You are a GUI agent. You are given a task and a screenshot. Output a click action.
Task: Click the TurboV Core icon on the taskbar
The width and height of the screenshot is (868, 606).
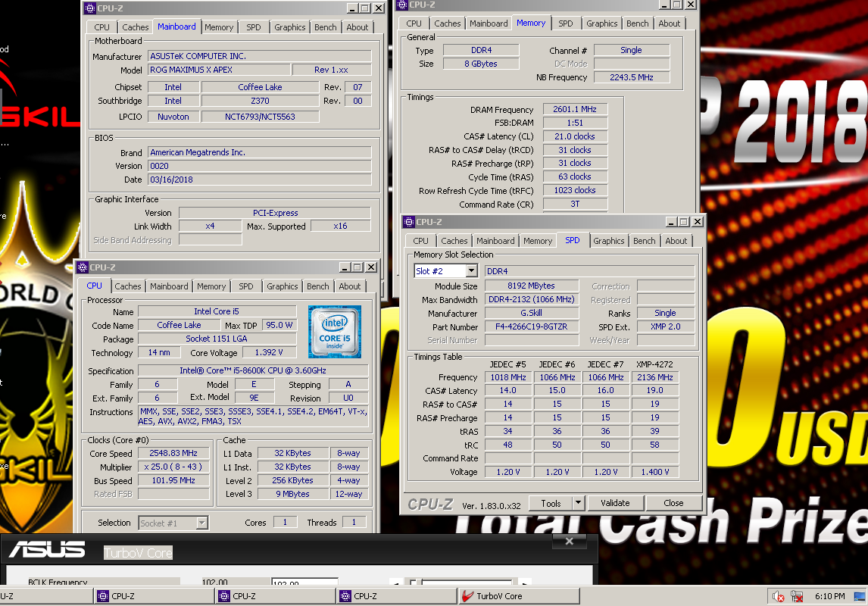468,596
